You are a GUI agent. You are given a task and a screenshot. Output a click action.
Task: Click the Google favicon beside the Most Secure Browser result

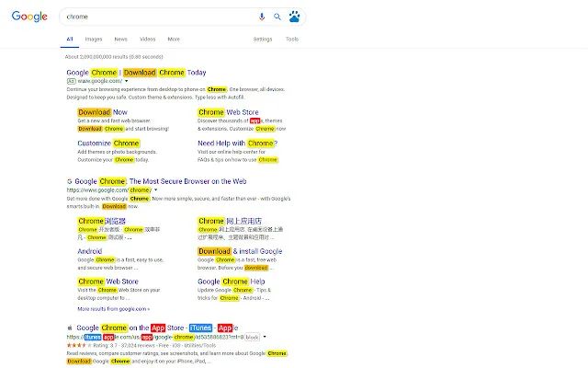click(x=70, y=181)
